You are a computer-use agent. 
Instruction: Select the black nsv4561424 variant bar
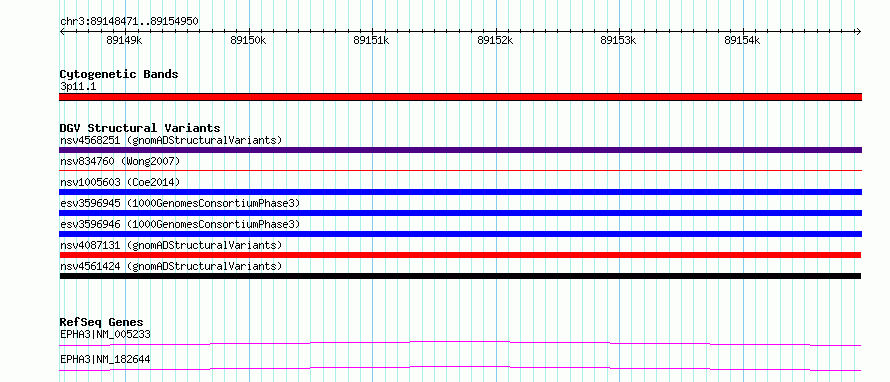[x=460, y=276]
